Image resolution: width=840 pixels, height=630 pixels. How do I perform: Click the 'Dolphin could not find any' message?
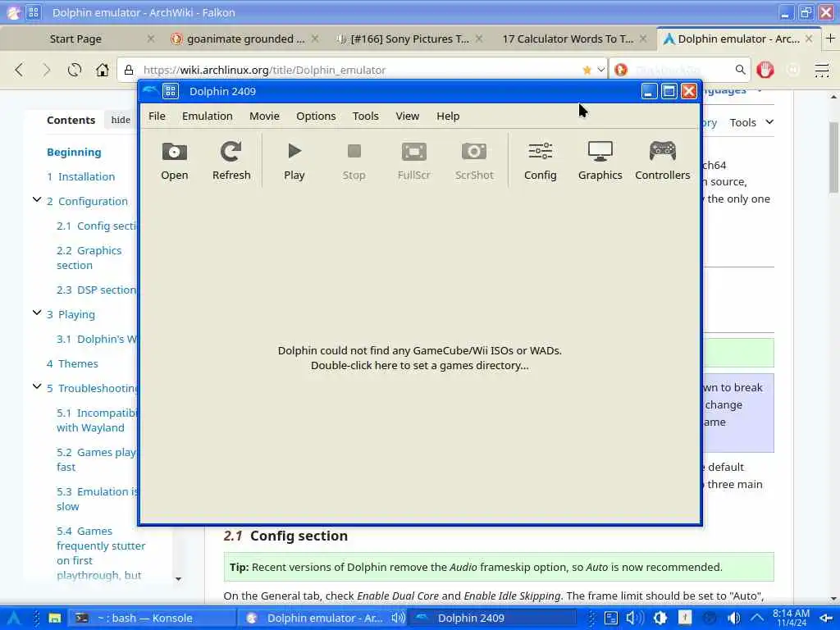(419, 358)
